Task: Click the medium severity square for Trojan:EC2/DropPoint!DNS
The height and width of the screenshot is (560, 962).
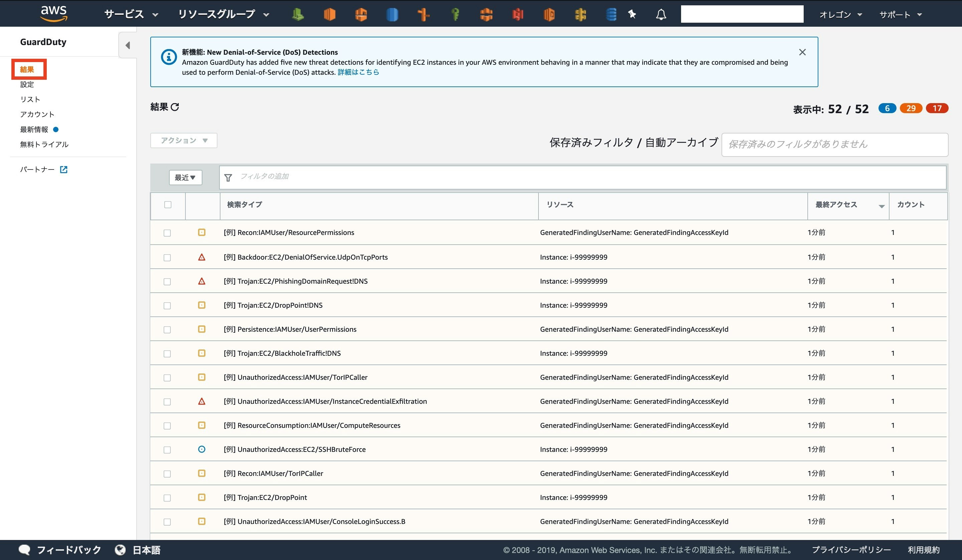Action: tap(201, 305)
